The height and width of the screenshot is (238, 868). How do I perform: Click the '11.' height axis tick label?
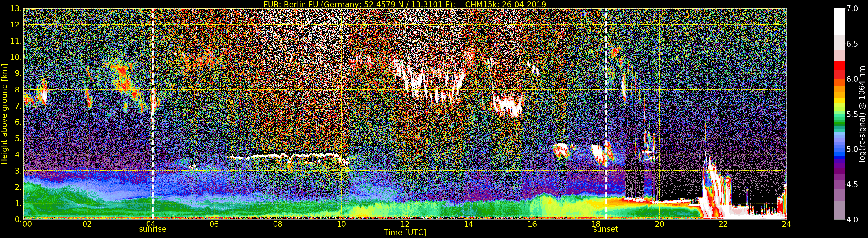click(16, 41)
